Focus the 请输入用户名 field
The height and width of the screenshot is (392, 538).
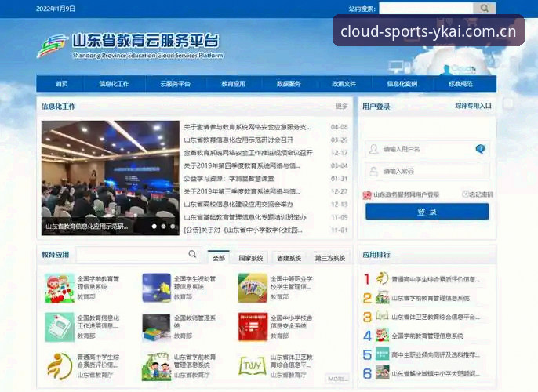427,149
